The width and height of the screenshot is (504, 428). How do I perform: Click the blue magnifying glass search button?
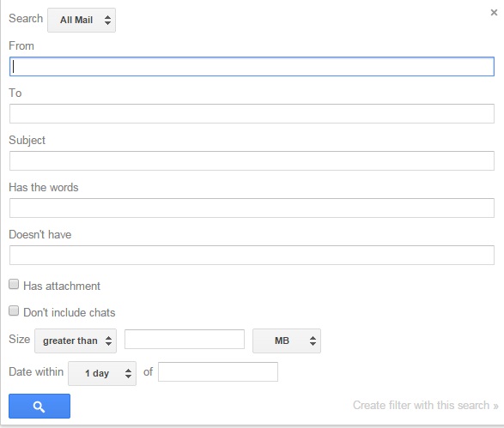pyautogui.click(x=39, y=406)
